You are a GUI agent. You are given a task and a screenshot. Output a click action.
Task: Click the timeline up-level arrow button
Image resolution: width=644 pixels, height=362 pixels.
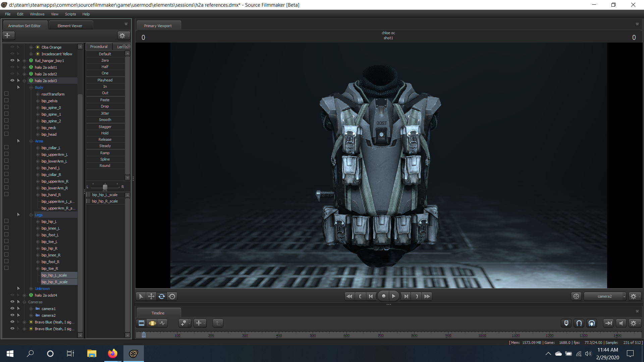218,323
